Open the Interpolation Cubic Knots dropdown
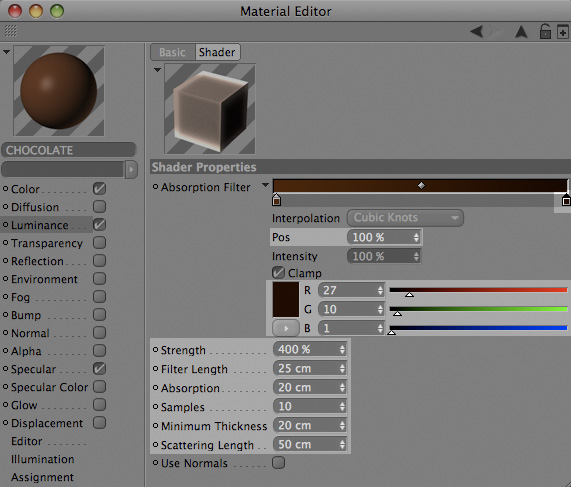This screenshot has height=487, width=571. click(x=405, y=218)
